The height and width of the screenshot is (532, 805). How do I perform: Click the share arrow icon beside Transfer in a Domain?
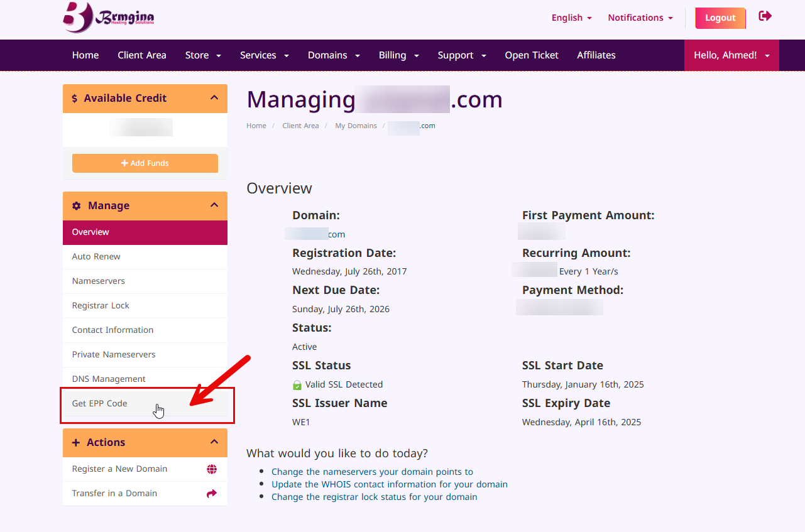point(212,494)
